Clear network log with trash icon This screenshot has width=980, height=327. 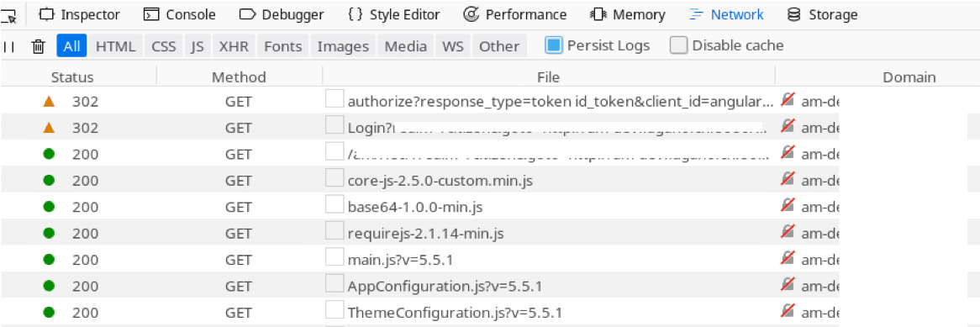38,46
